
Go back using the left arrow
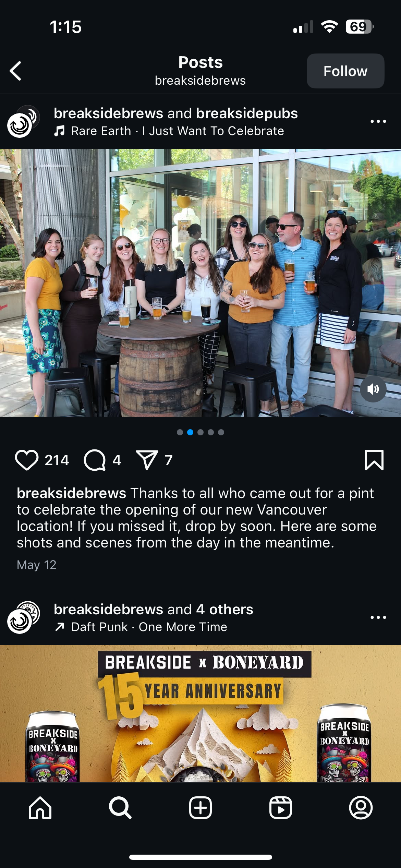16,71
